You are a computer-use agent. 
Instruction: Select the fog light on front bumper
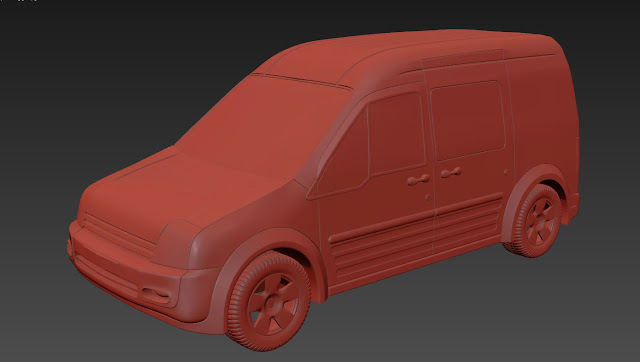click(x=156, y=295)
